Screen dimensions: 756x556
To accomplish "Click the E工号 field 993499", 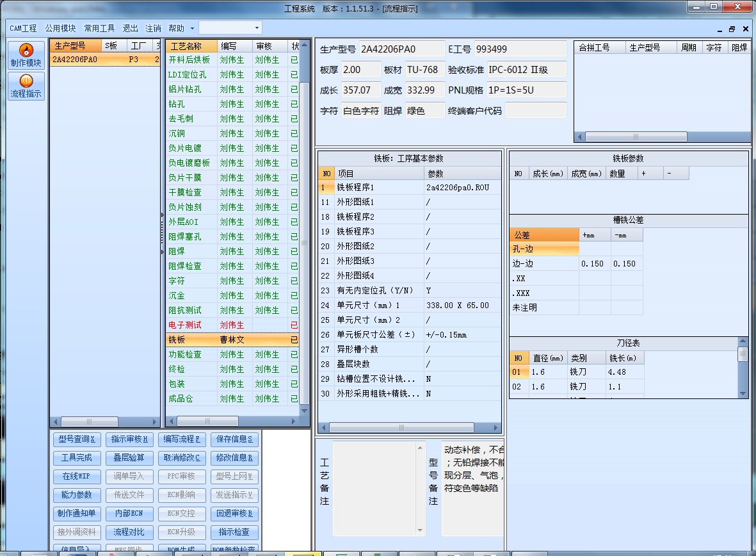I will coord(520,49).
